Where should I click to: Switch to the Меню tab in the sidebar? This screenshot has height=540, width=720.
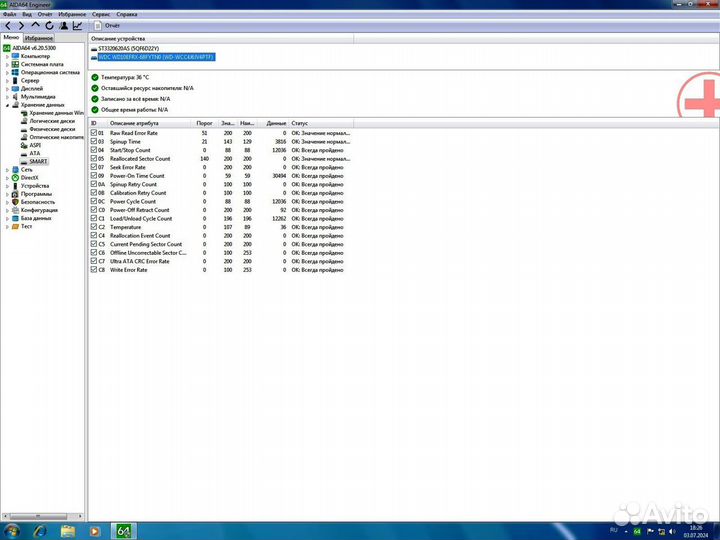(11, 37)
